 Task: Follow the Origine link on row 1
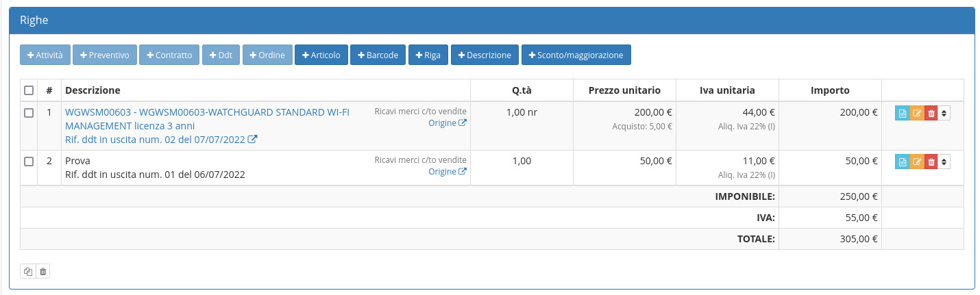[447, 123]
